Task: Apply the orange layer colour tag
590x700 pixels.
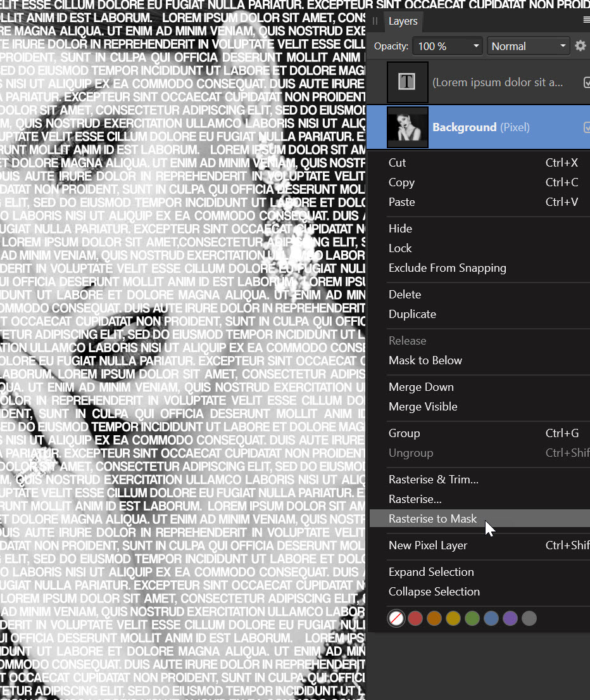Action: click(434, 618)
